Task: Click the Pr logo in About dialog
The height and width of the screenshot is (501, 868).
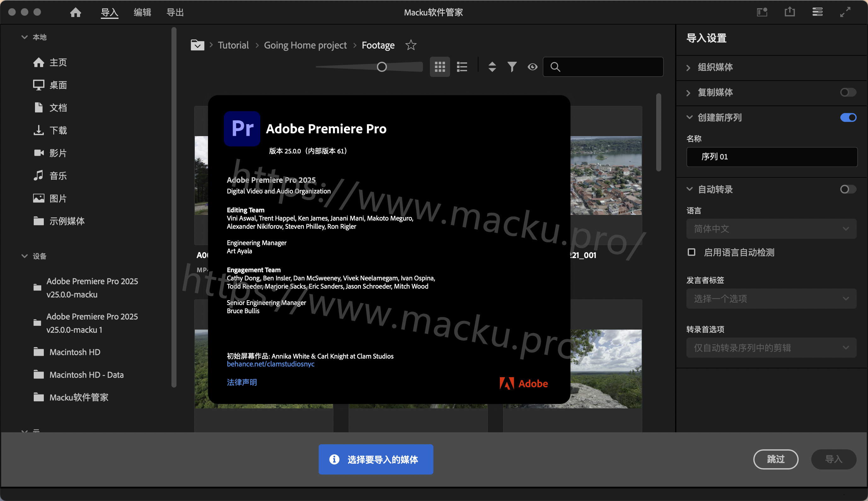Action: (242, 129)
